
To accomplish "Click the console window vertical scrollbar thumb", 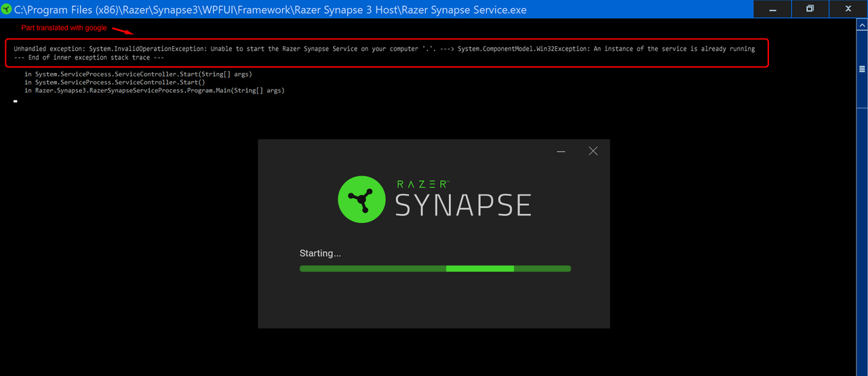I will [x=863, y=69].
